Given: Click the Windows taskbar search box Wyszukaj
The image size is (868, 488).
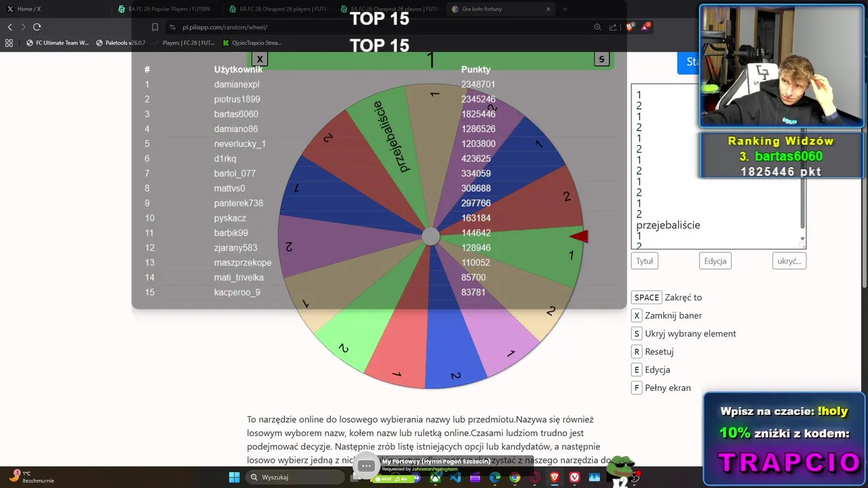Looking at the screenshot, I should click(x=294, y=477).
